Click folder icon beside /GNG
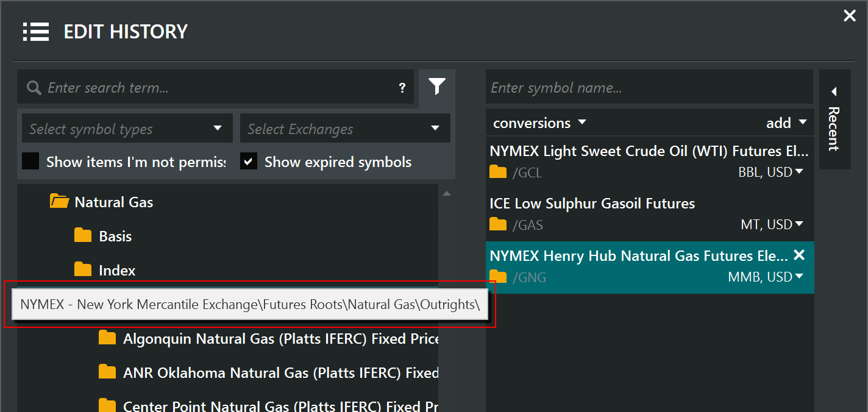Screen dimensions: 868x412 [x=498, y=277]
